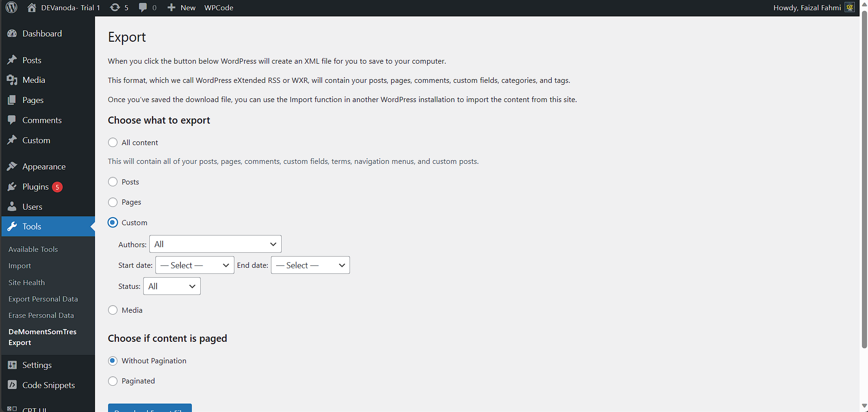Viewport: 868px width, 412px height.
Task: Open user avatar next to Howdy, Faizal Fahmi
Action: click(x=850, y=7)
